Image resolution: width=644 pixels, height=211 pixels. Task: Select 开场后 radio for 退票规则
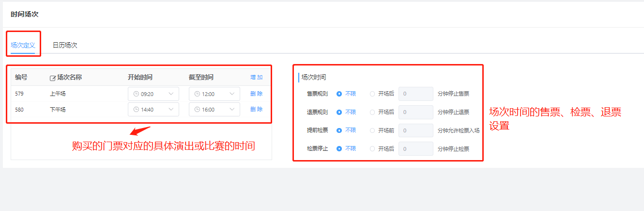pos(372,112)
